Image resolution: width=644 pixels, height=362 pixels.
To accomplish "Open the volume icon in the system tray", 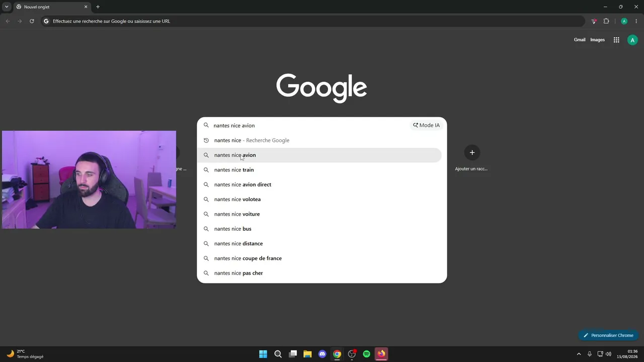I will pyautogui.click(x=608, y=354).
